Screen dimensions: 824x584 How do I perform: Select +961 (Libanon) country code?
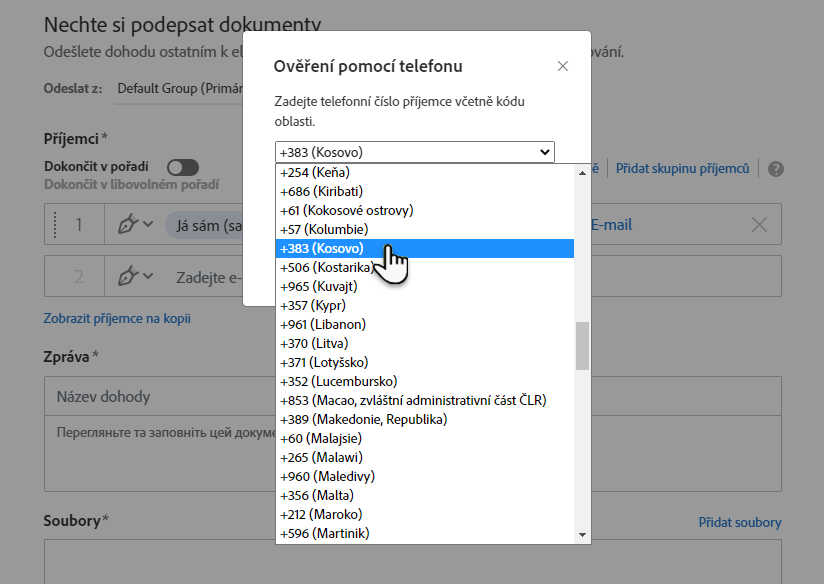click(x=323, y=324)
